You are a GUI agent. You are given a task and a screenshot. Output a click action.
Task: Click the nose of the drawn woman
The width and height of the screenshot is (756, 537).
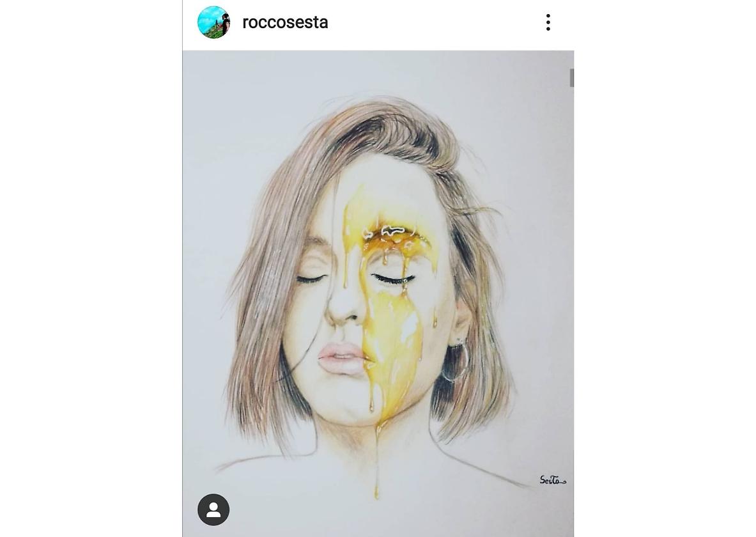coord(343,309)
